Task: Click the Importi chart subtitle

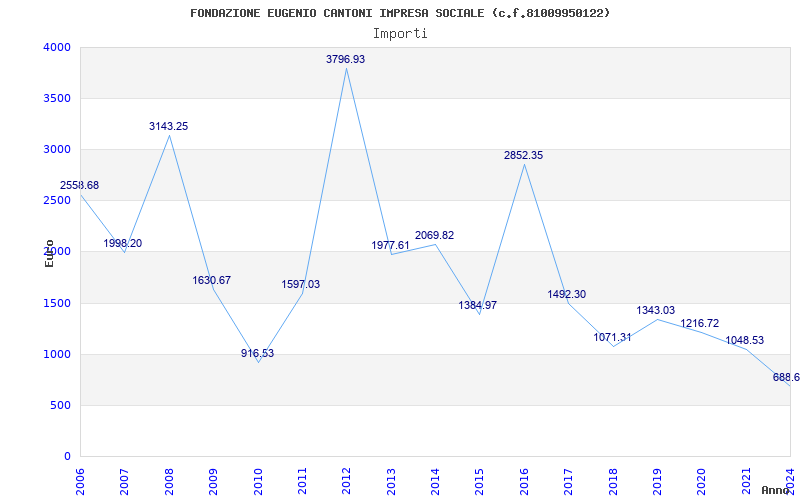Action: 400,33
